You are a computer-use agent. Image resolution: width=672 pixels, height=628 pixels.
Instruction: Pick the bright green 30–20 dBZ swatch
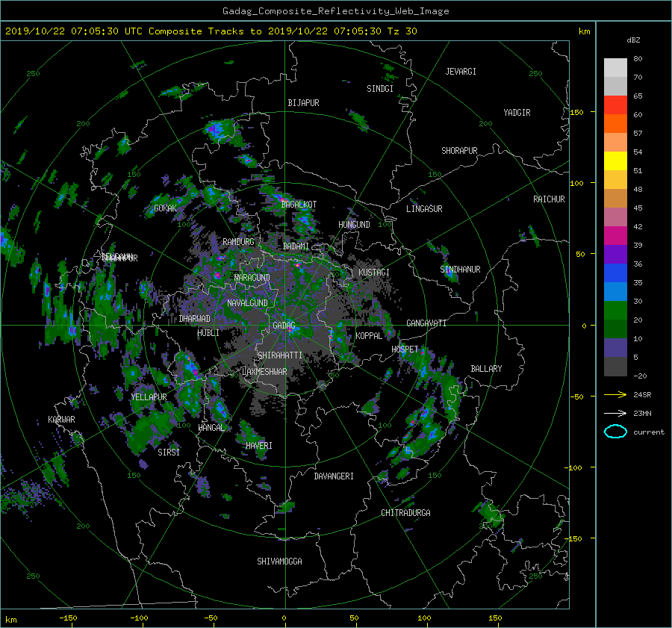pos(615,311)
